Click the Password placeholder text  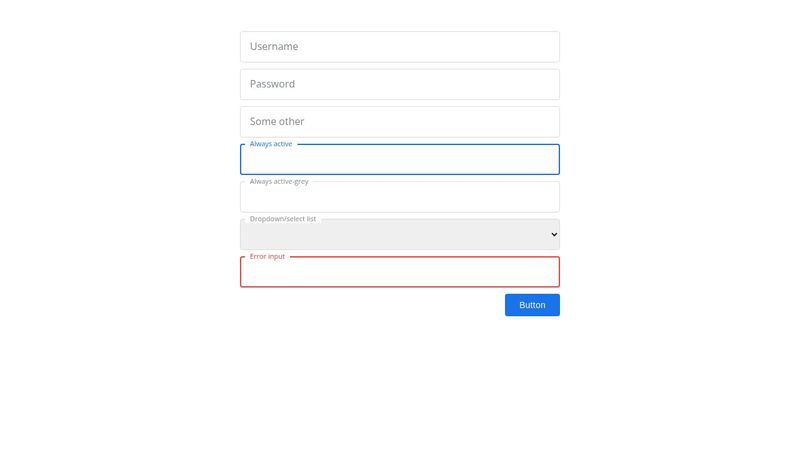(272, 84)
